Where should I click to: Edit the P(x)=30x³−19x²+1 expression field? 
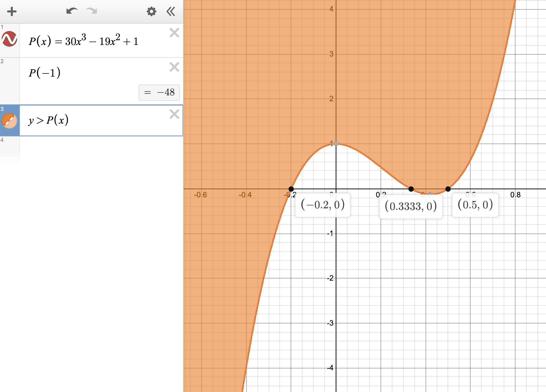pos(84,41)
